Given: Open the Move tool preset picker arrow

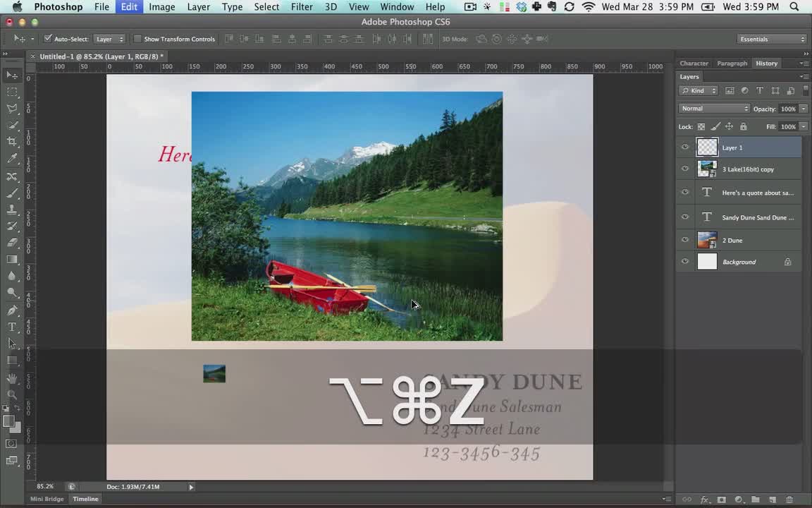Looking at the screenshot, I should pyautogui.click(x=32, y=39).
